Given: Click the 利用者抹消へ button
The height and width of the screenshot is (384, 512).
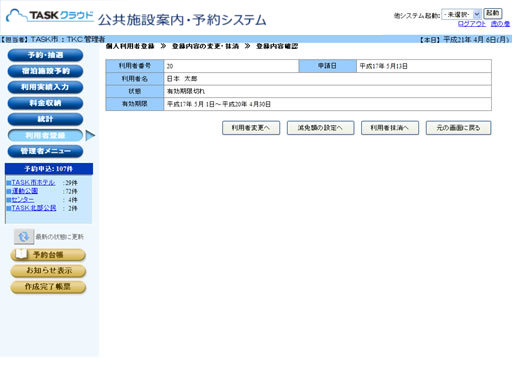Looking at the screenshot, I should point(390,128).
